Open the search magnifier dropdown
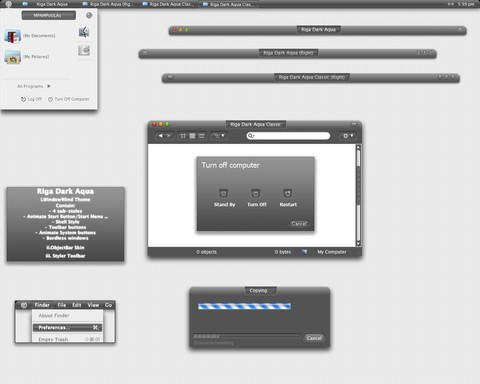Screen dimensions: 480x384 [x=251, y=136]
